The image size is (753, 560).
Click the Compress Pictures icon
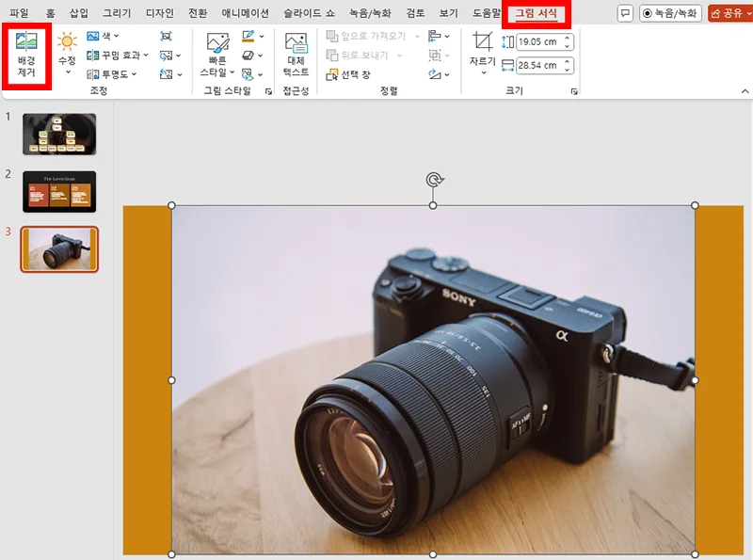click(167, 36)
